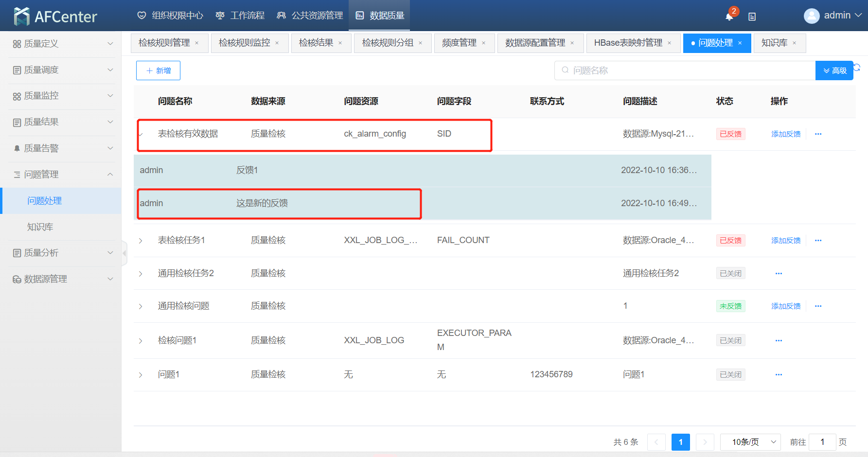The height and width of the screenshot is (457, 868).
Task: Open the notification bell icon
Action: point(729,17)
